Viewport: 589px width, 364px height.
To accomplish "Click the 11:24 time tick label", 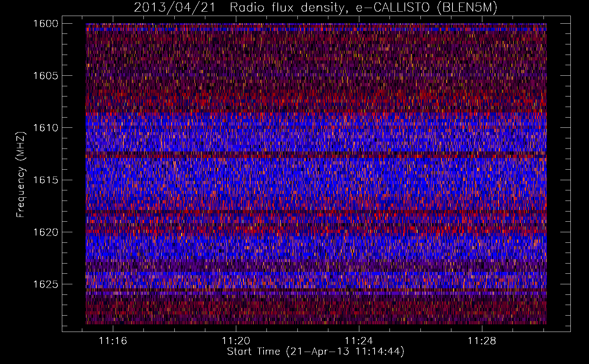I will click(x=359, y=341).
